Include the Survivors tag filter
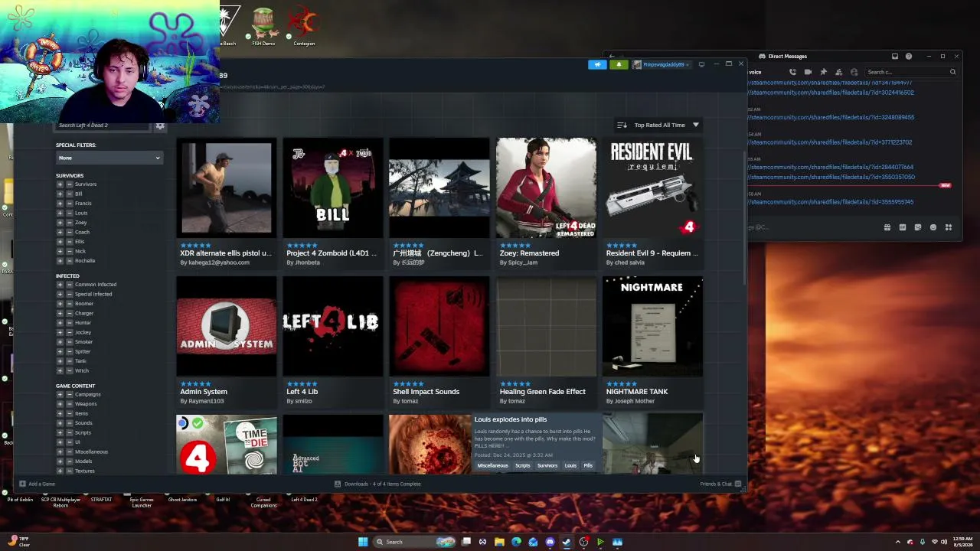Screen dimensions: 980x551 pyautogui.click(x=60, y=184)
